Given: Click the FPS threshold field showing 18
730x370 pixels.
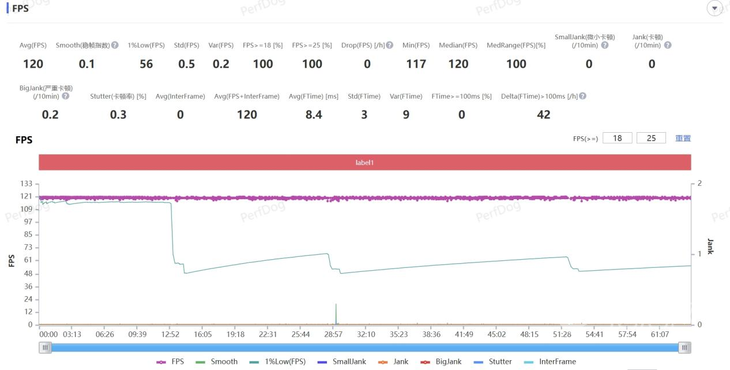Looking at the screenshot, I should pyautogui.click(x=617, y=138).
